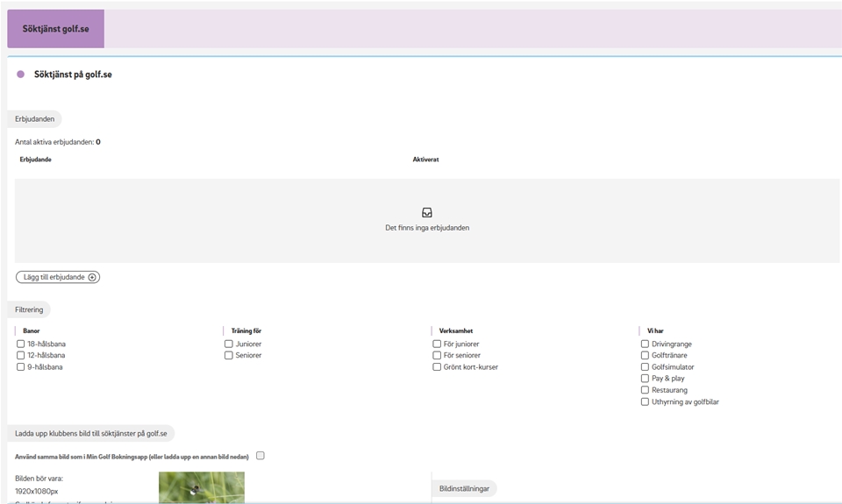This screenshot has height=504, width=842.
Task: Toggle the Golftränare checkbox
Action: coord(645,356)
